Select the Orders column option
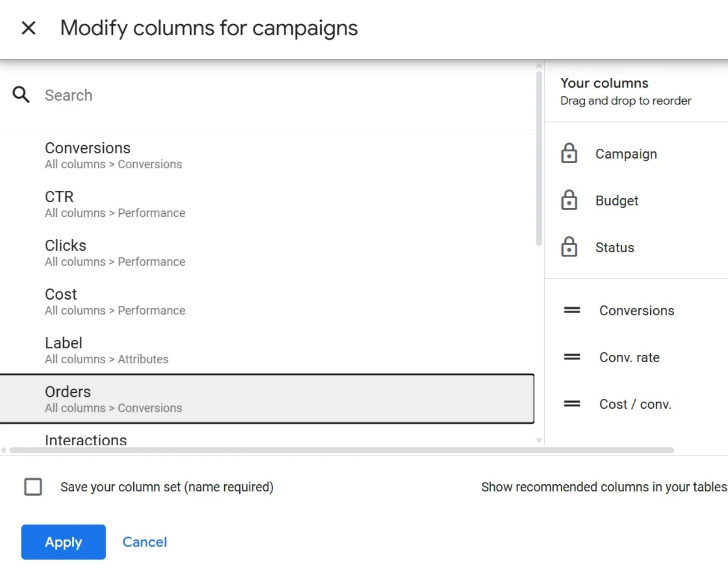The width and height of the screenshot is (728, 568). pyautogui.click(x=267, y=399)
